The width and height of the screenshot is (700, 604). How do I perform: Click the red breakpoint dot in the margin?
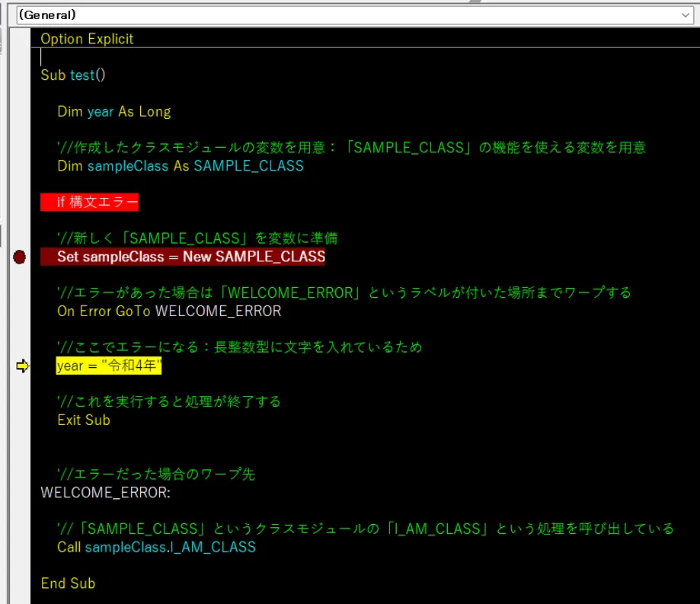[x=20, y=257]
